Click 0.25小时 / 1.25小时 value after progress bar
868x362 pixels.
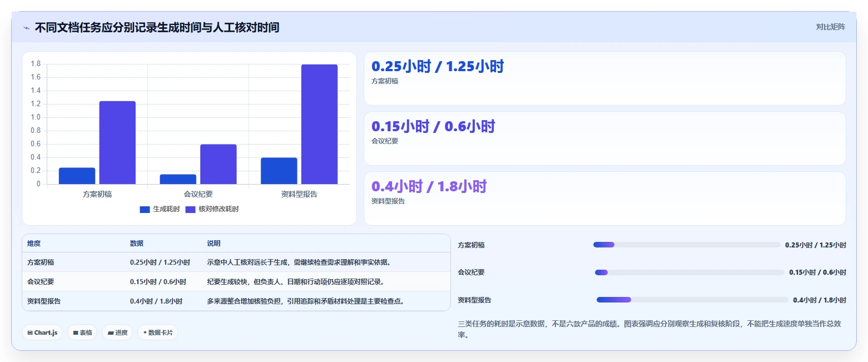point(816,245)
